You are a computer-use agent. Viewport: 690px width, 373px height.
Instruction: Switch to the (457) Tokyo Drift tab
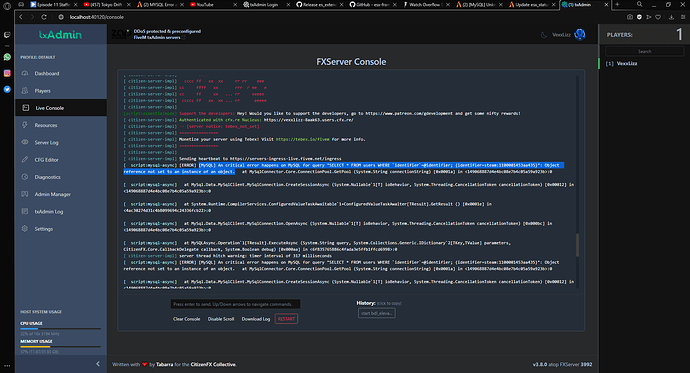click(107, 4)
